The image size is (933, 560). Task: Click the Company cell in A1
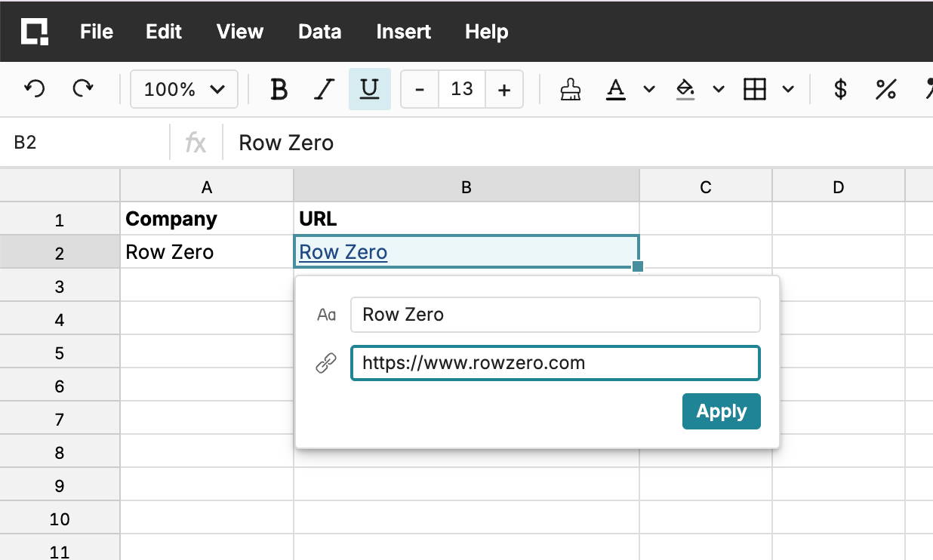coord(207,219)
